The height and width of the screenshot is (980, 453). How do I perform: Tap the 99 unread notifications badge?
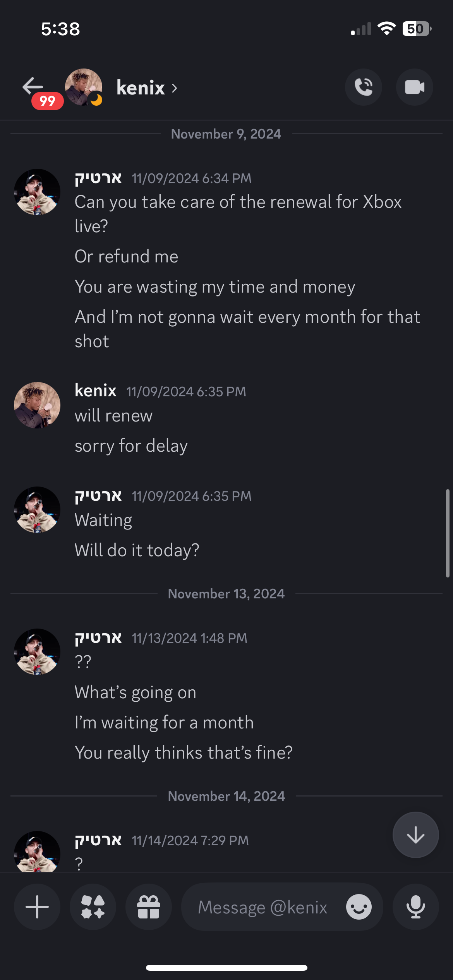pyautogui.click(x=47, y=101)
